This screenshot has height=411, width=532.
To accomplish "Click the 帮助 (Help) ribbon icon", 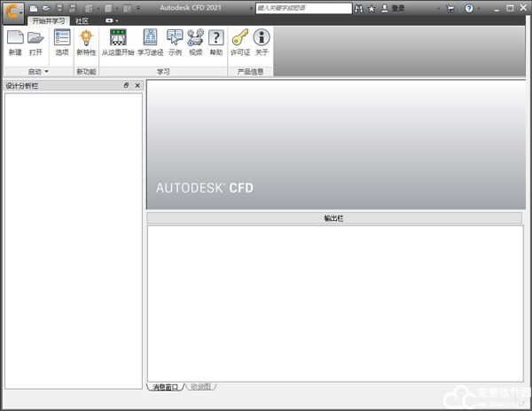I will (x=216, y=38).
